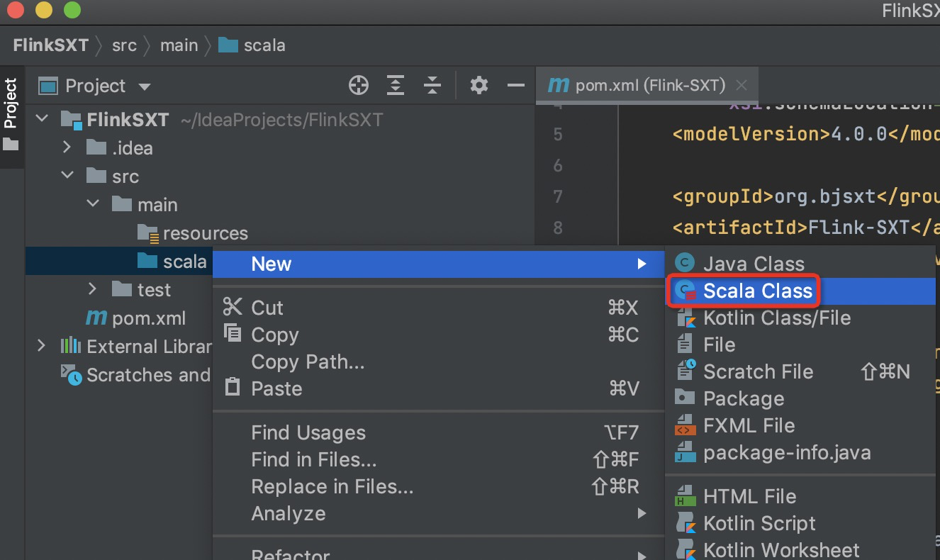Click the Java Class icon in submenu
Image resolution: width=940 pixels, height=560 pixels.
[x=684, y=263]
